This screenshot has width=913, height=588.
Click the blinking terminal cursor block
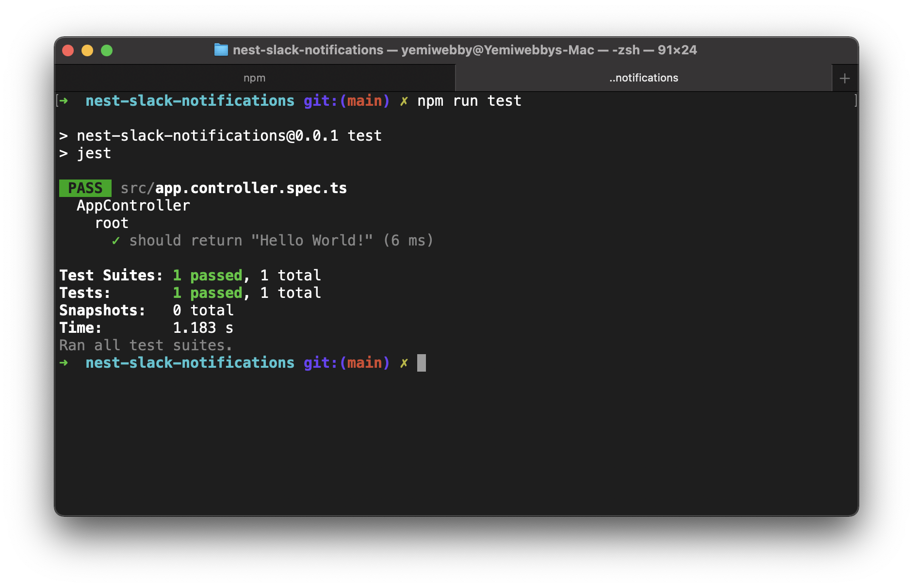point(422,362)
